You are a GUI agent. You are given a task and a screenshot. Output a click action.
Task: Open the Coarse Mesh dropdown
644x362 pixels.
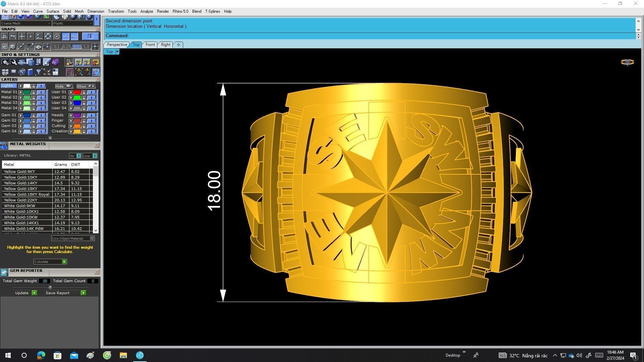(x=25, y=23)
